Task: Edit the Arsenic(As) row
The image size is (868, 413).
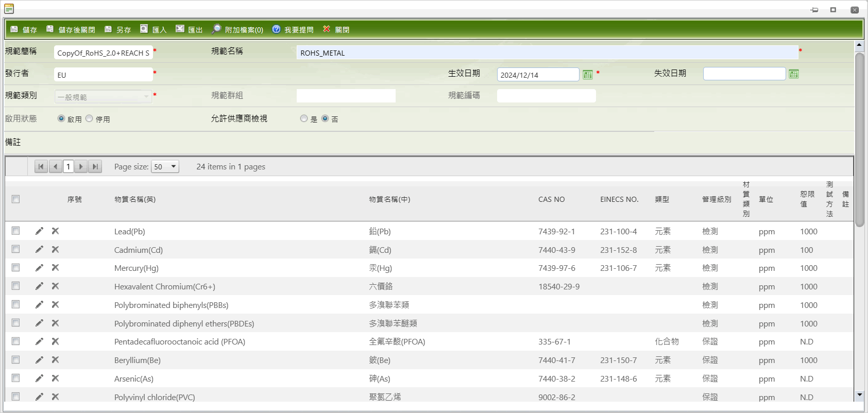Action: point(39,378)
